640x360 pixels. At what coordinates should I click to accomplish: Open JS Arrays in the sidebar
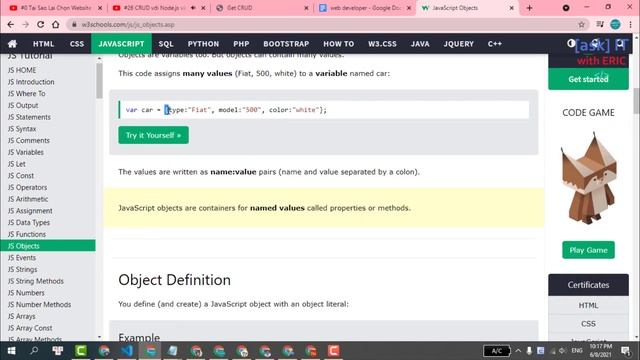click(22, 316)
